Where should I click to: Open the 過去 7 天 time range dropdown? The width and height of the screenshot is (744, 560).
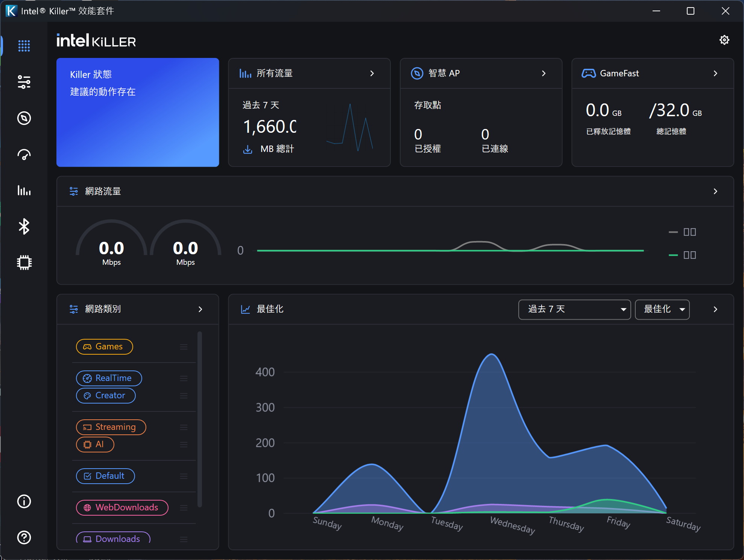[574, 310]
